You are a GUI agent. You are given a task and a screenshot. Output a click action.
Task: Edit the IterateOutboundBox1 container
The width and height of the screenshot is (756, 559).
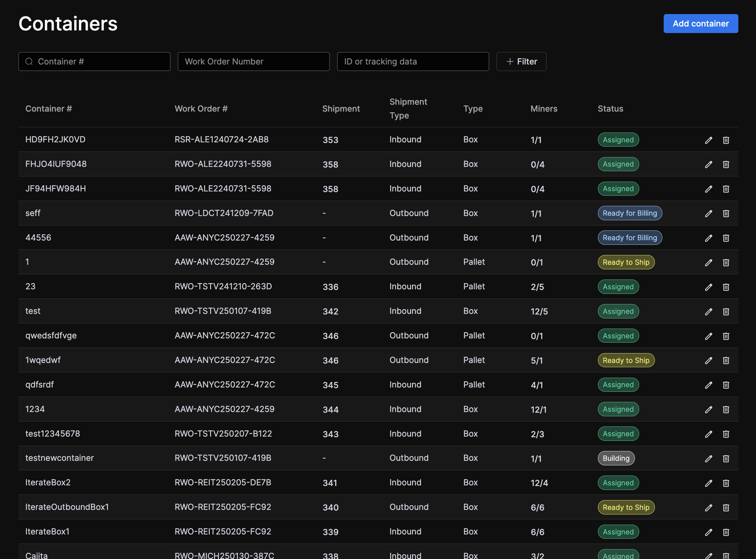click(709, 508)
